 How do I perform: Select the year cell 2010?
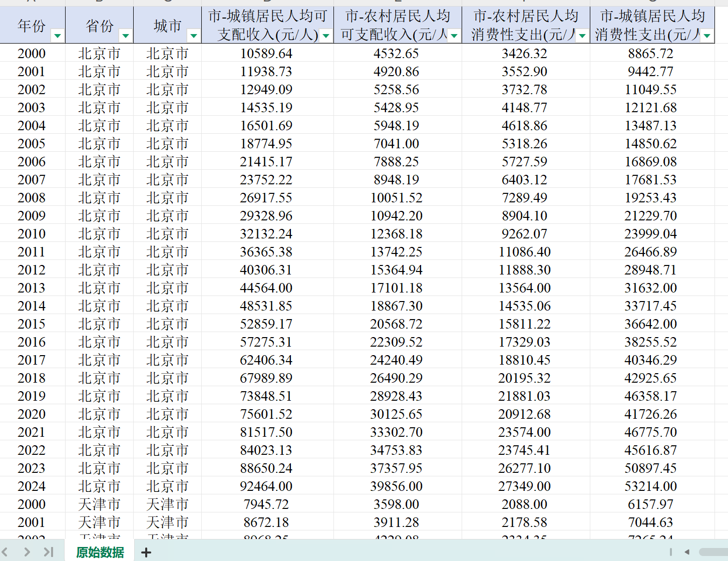pos(33,234)
